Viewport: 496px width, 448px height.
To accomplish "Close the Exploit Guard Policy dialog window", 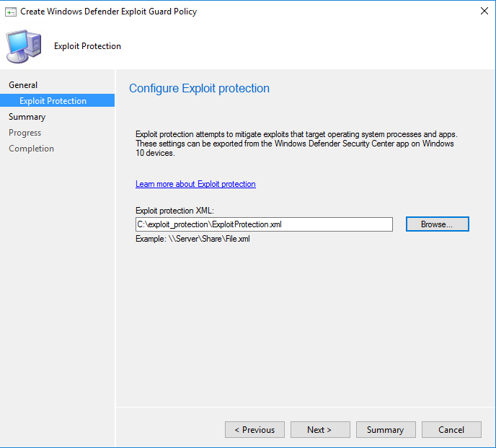I will pos(482,12).
